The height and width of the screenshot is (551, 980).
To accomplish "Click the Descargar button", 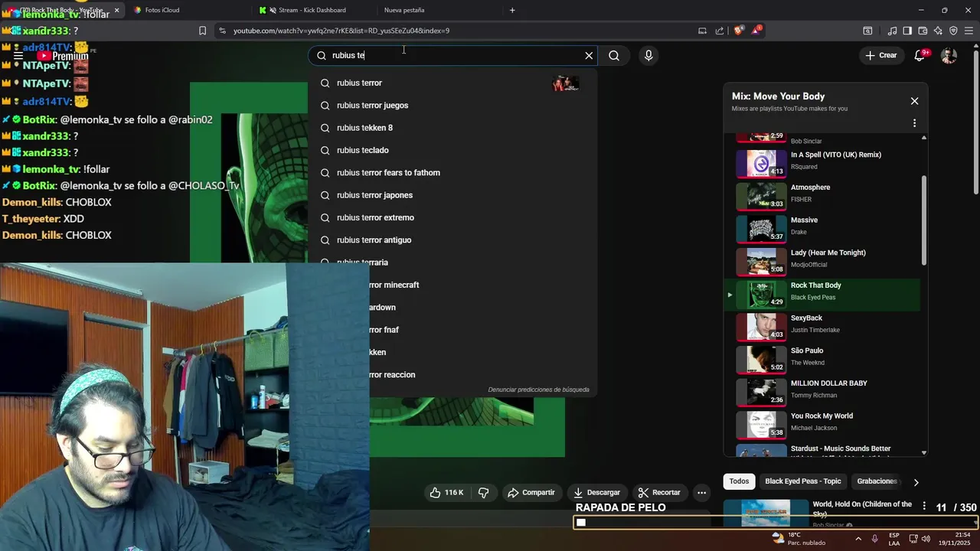I will 596,493.
